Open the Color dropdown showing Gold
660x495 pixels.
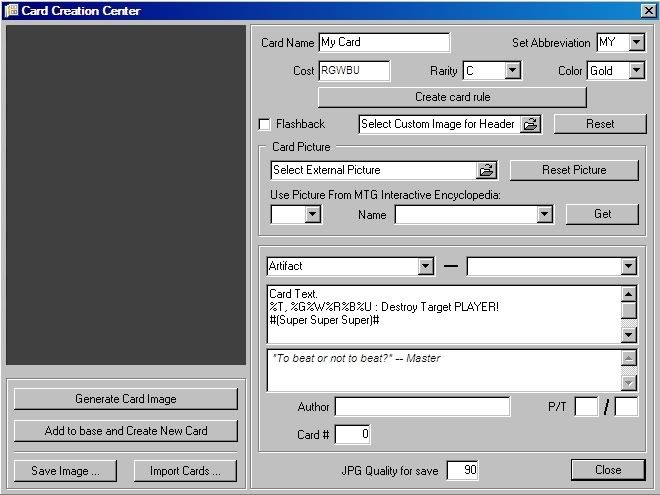[x=636, y=70]
